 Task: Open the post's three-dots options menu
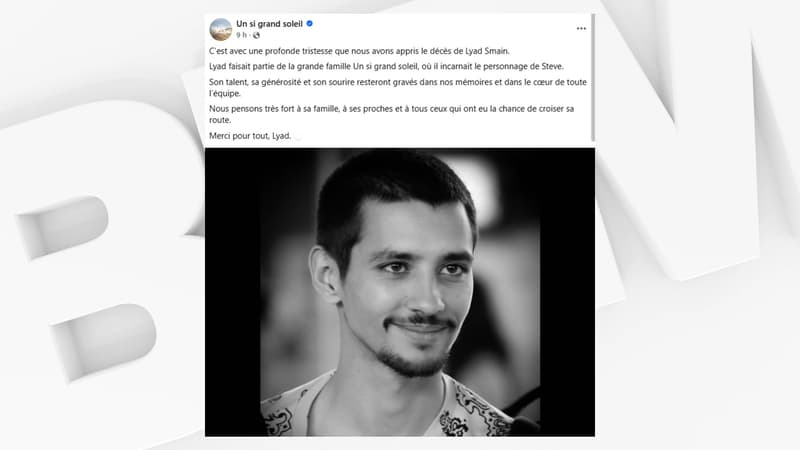click(x=581, y=29)
